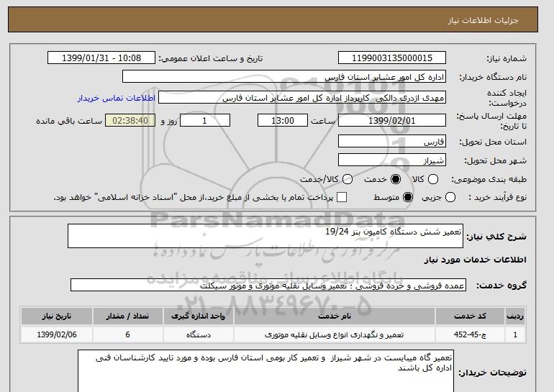
Task: Click the label توضیحات خریدار
Action: point(493,373)
